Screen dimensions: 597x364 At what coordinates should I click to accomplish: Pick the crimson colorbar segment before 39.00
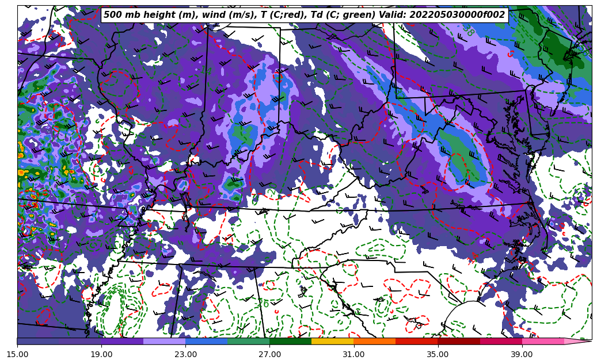(501, 341)
